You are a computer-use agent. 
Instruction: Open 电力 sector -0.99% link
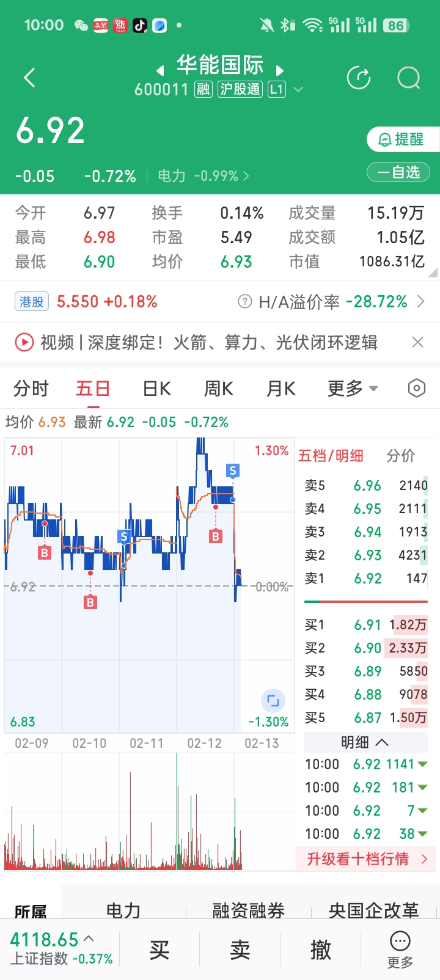(x=203, y=176)
